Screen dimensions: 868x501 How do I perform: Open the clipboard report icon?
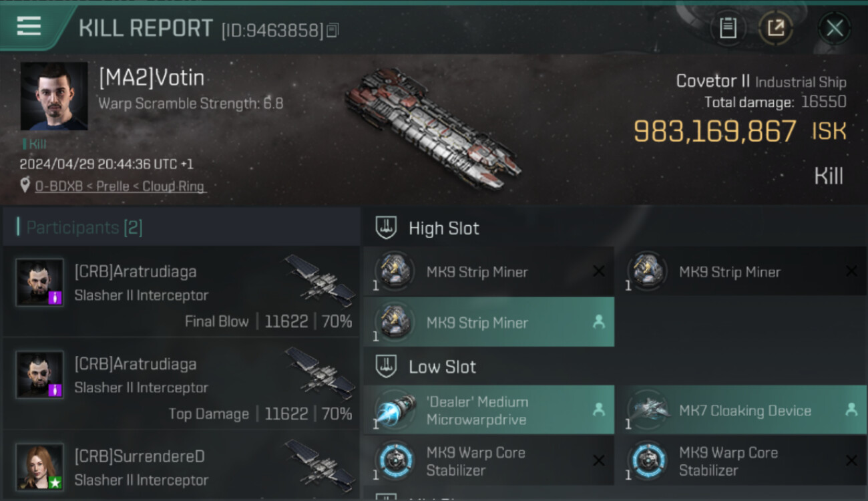coord(728,28)
